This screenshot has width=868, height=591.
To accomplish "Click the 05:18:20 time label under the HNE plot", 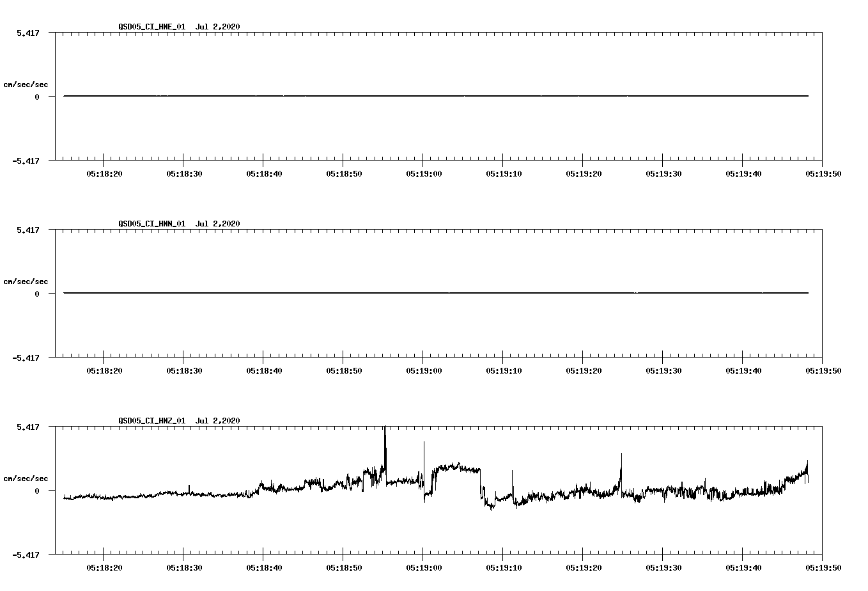I will tap(104, 173).
